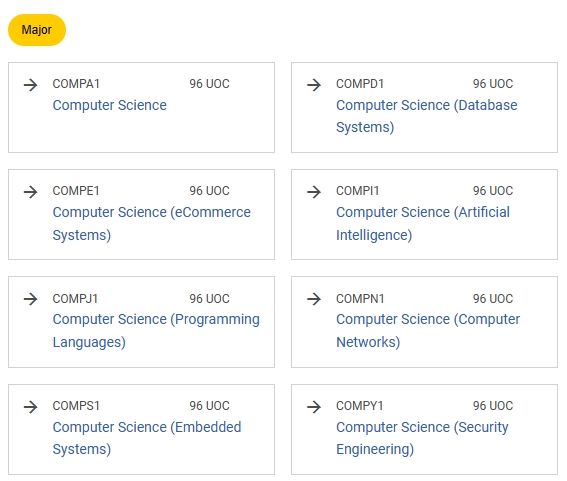Click the COMPA1 code label
This screenshot has height=481, width=567.
tap(76, 84)
